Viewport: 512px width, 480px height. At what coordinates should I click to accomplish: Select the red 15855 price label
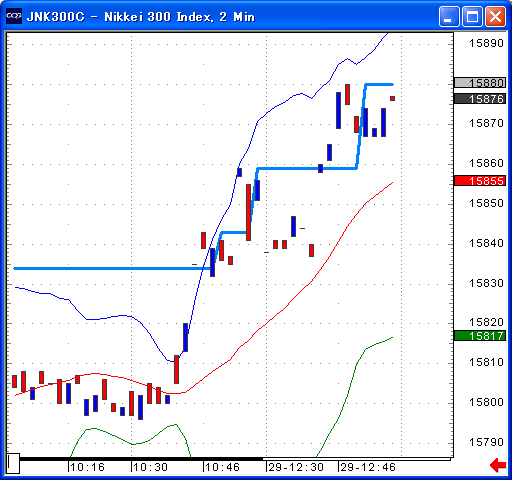coord(480,181)
